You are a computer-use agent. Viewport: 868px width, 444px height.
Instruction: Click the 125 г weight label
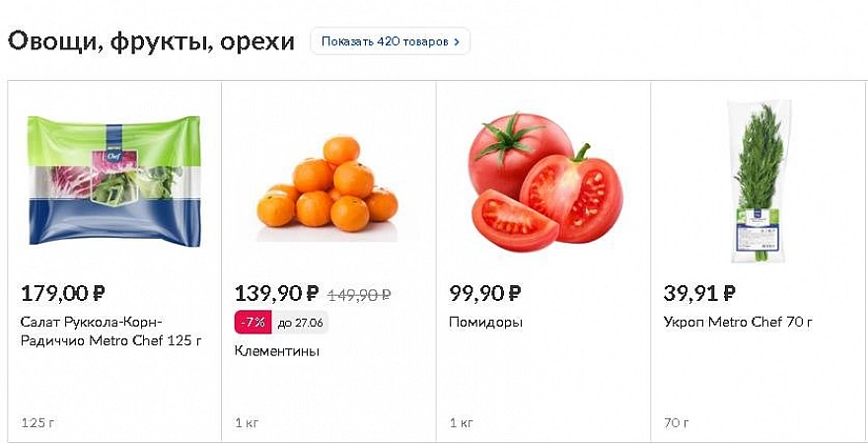tap(37, 423)
